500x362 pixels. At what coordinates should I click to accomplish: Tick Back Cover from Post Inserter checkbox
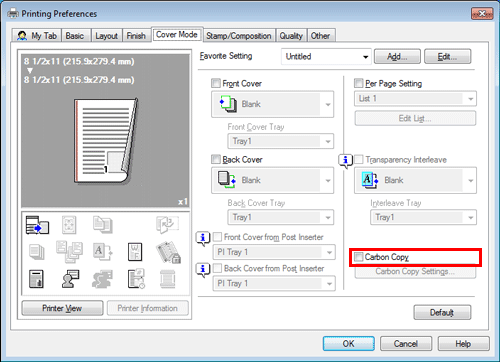coord(217,268)
